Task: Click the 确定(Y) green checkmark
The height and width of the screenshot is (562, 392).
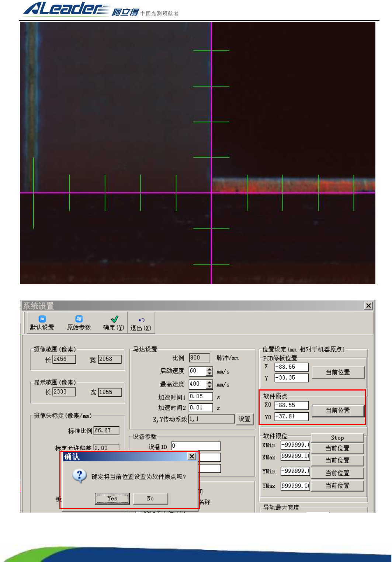Action: [x=115, y=319]
